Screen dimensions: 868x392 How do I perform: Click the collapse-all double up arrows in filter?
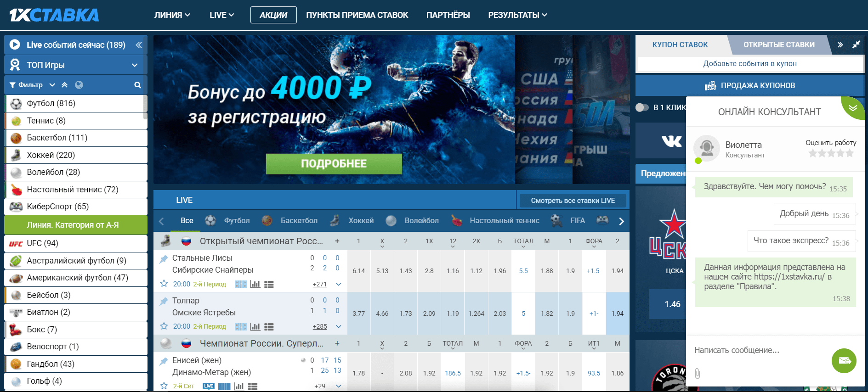tap(64, 85)
